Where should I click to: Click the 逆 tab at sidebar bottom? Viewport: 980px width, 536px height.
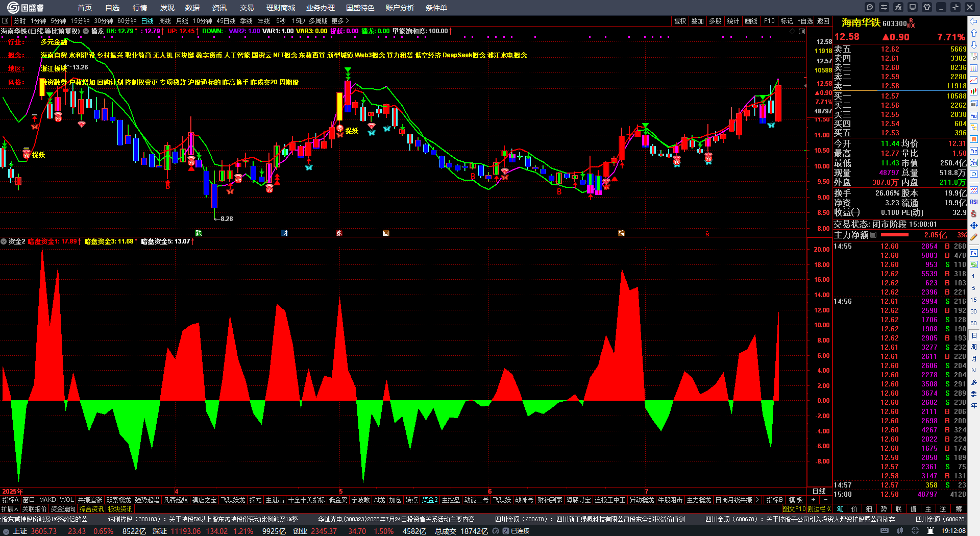(x=943, y=509)
